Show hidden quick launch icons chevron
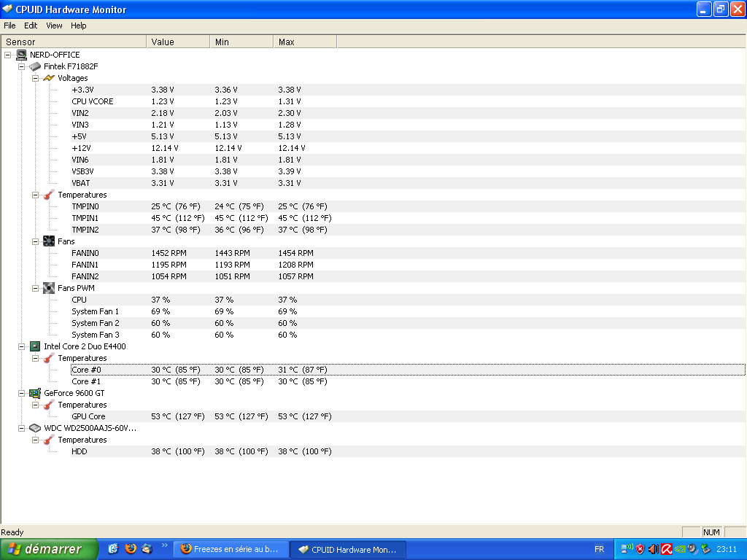747x560 pixels. tap(164, 545)
